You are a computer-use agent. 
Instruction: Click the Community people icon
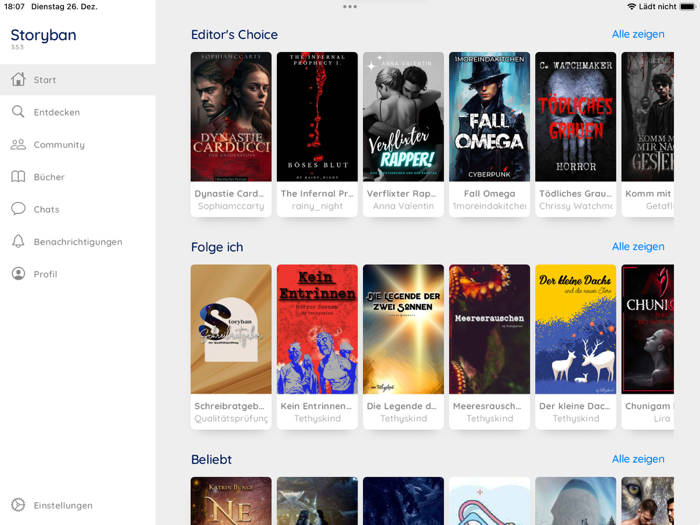click(x=18, y=144)
